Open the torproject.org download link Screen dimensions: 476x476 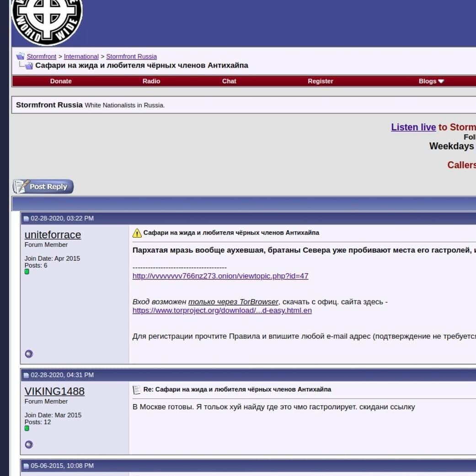click(222, 310)
